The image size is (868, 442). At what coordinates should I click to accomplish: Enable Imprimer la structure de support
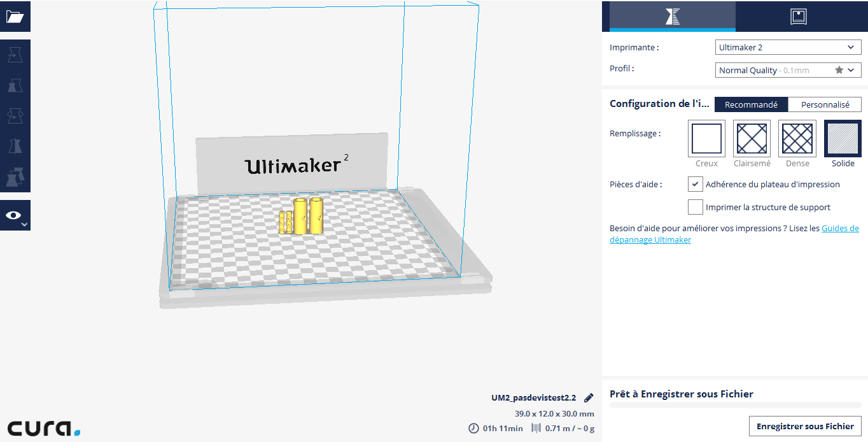696,207
